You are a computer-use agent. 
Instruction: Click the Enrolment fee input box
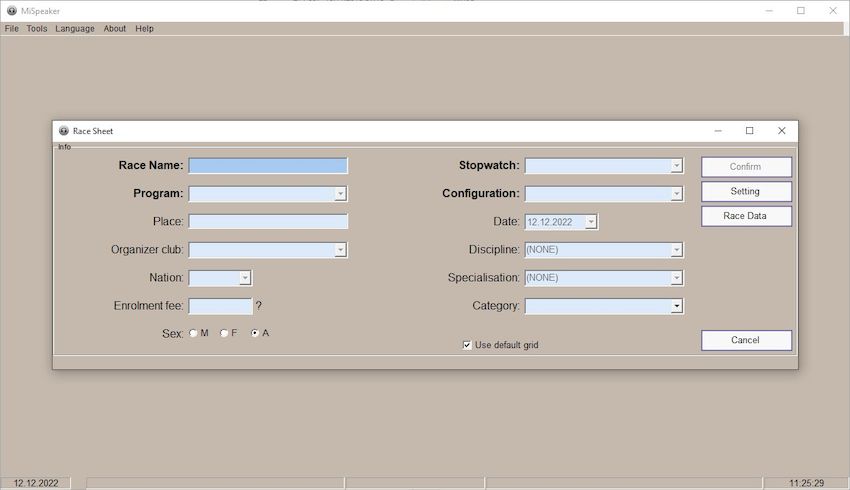click(220, 306)
